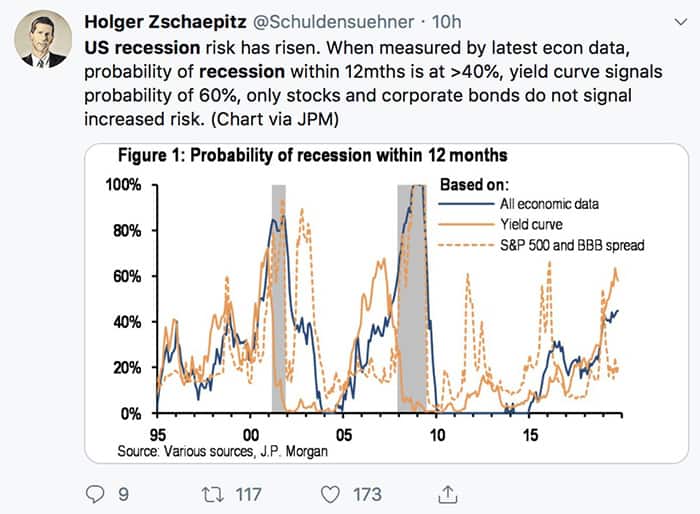Click the like count 173

(x=367, y=493)
